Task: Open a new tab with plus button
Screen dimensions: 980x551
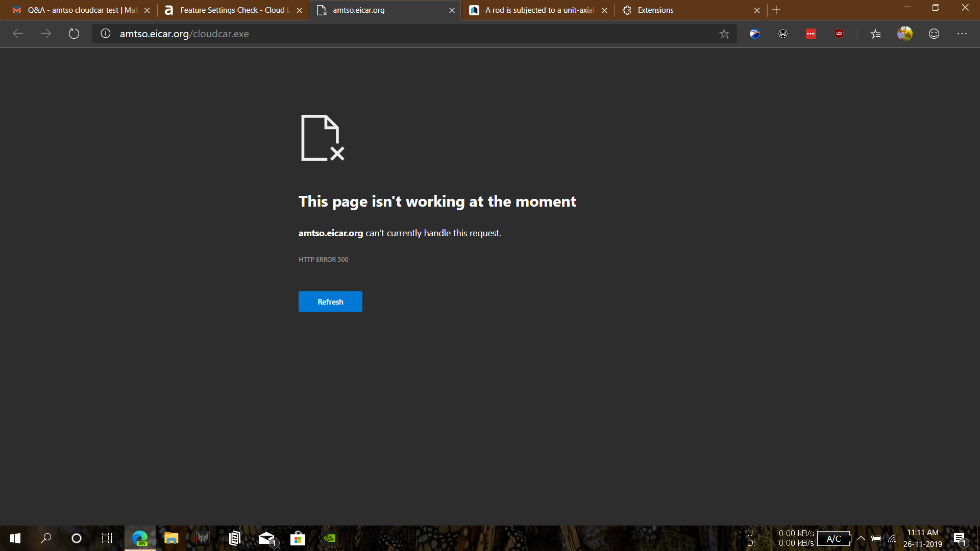Action: click(x=776, y=10)
